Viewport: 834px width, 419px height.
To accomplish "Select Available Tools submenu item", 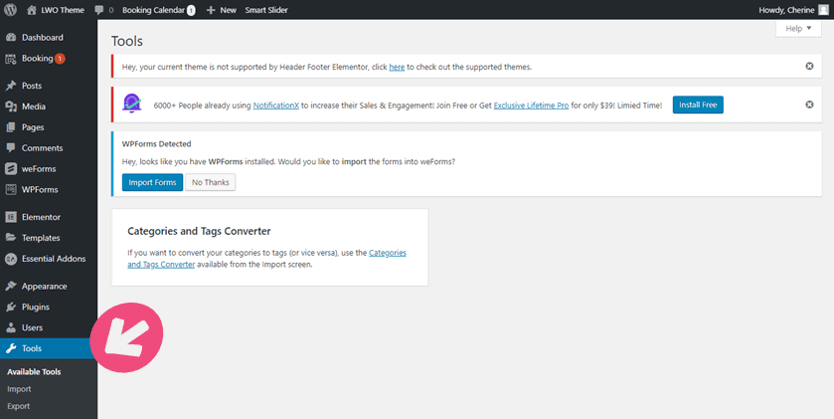I will click(34, 372).
